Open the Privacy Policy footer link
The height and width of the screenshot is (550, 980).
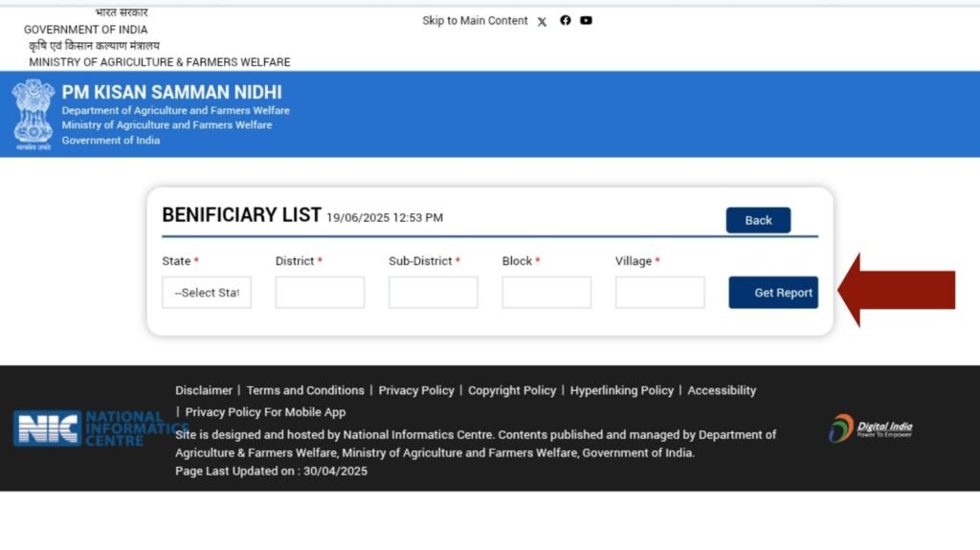tap(416, 390)
